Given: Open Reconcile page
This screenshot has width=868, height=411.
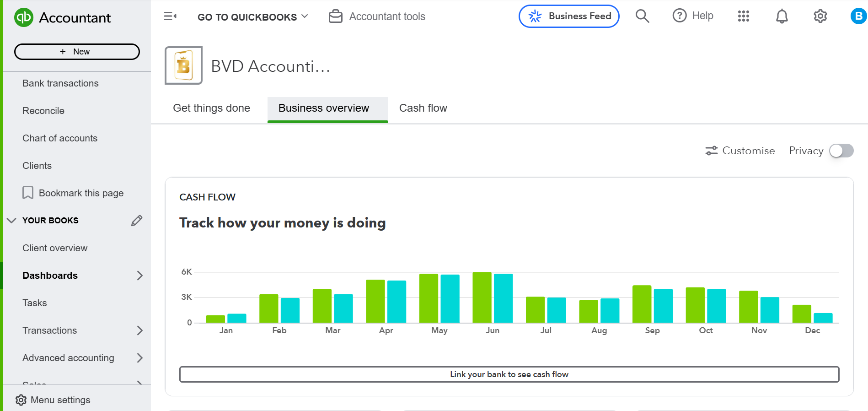Looking at the screenshot, I should click(43, 111).
